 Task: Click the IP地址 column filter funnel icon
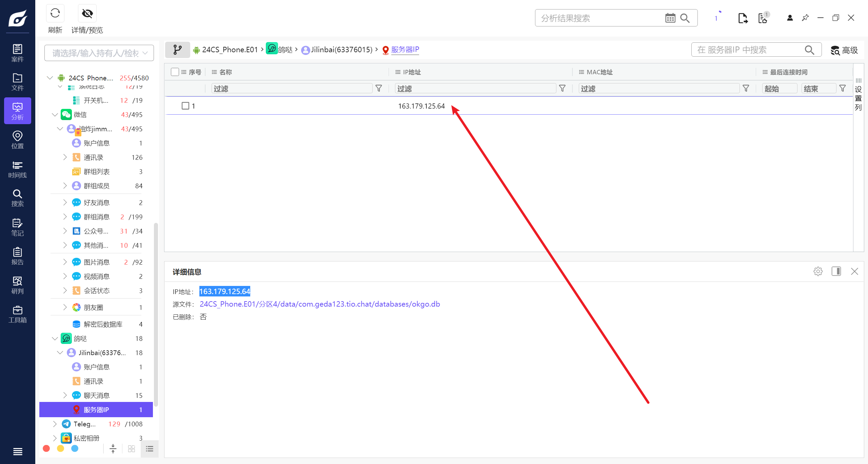562,89
